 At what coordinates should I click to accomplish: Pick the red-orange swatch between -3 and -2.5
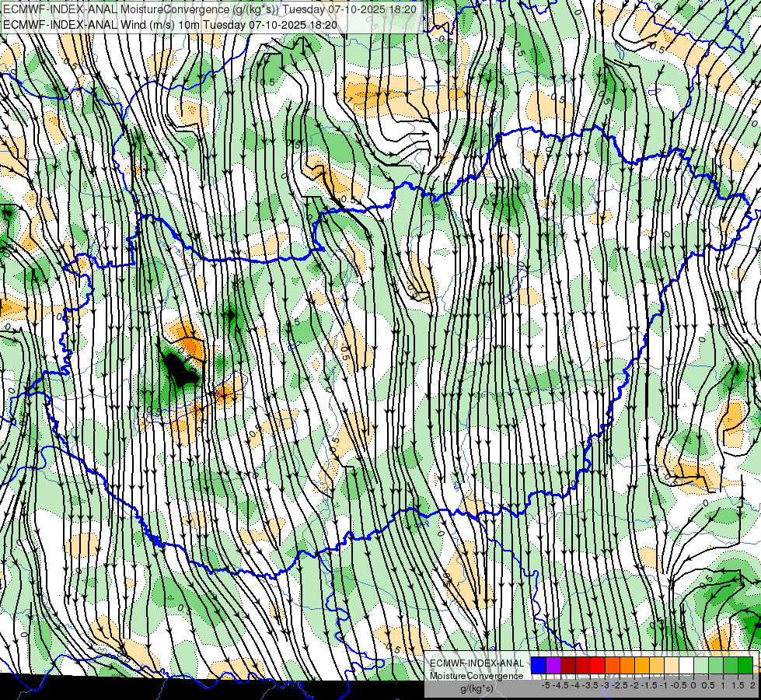[x=613, y=665]
